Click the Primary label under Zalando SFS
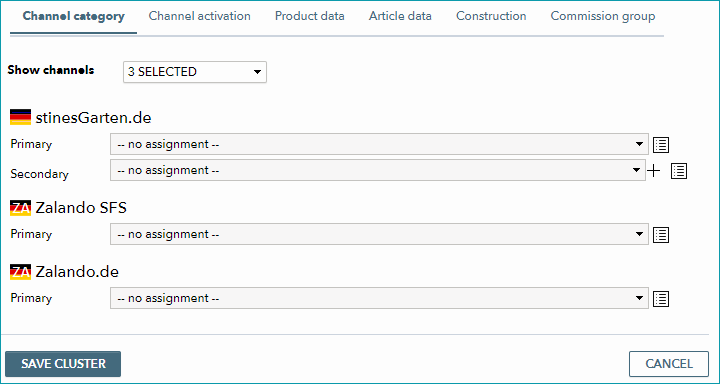The width and height of the screenshot is (720, 384). [31, 234]
